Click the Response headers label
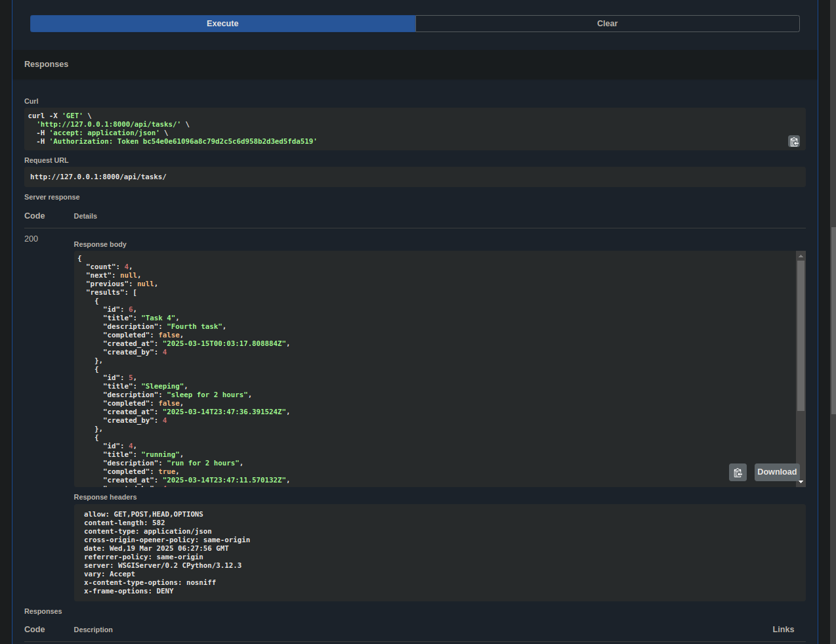This screenshot has height=644, width=836. click(x=106, y=498)
